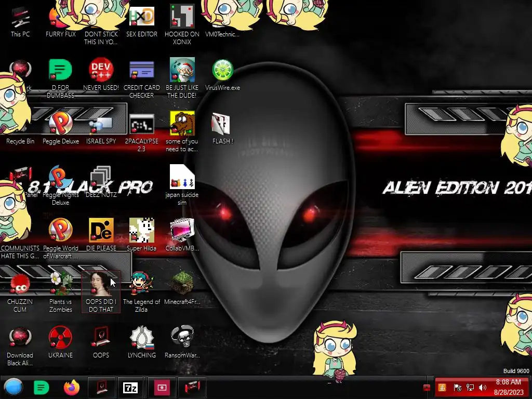The height and width of the screenshot is (399, 532).
Task: Launch Peggle Deluxe
Action: click(61, 129)
